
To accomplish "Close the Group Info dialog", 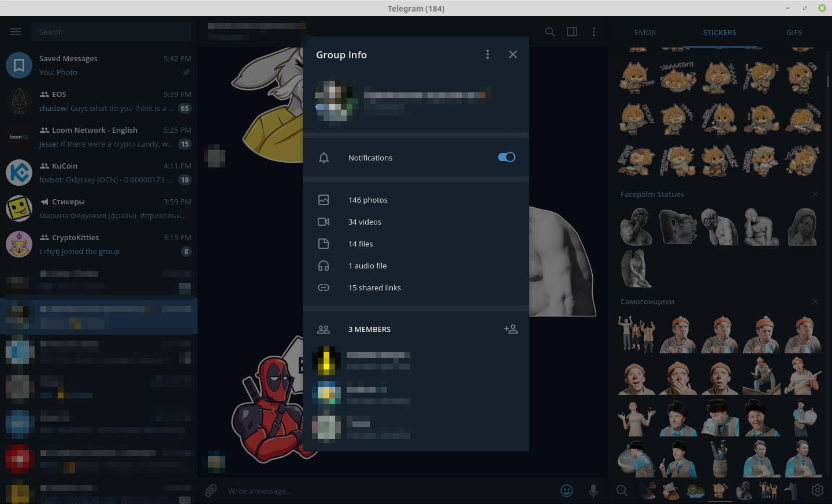I will click(512, 54).
